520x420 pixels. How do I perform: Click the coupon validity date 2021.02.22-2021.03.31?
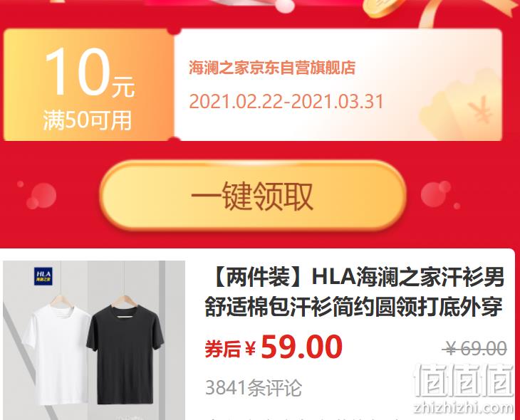point(286,101)
